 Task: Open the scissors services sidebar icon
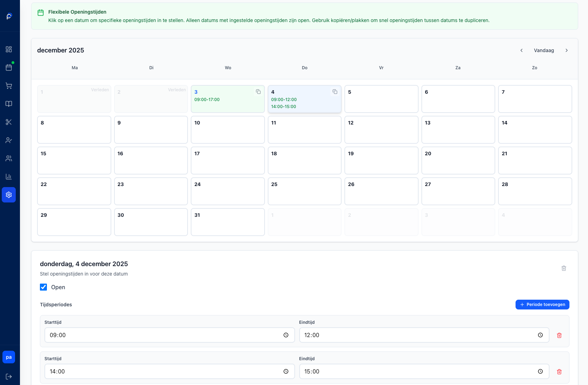[9, 122]
